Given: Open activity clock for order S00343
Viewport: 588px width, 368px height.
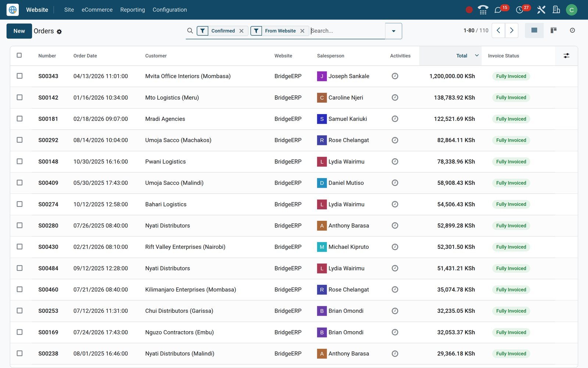Looking at the screenshot, I should [x=395, y=76].
